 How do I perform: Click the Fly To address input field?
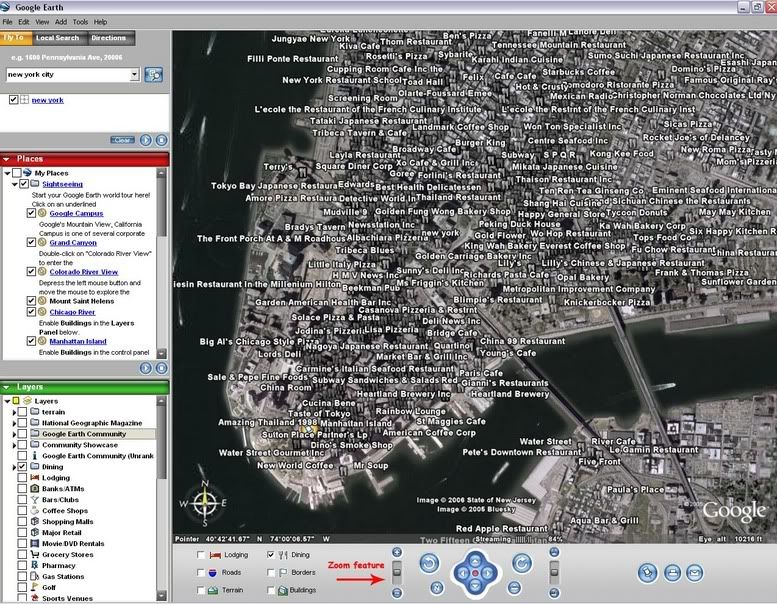tap(68, 75)
